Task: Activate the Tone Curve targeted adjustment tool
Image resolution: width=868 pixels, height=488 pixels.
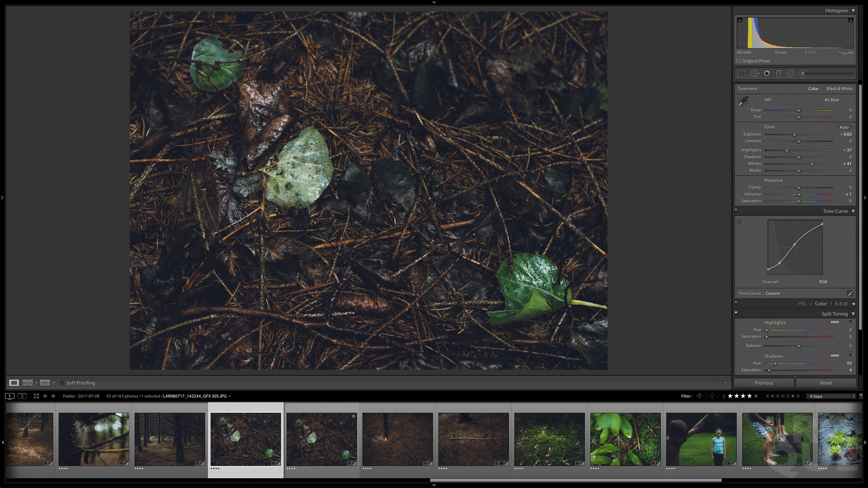Action: click(739, 221)
